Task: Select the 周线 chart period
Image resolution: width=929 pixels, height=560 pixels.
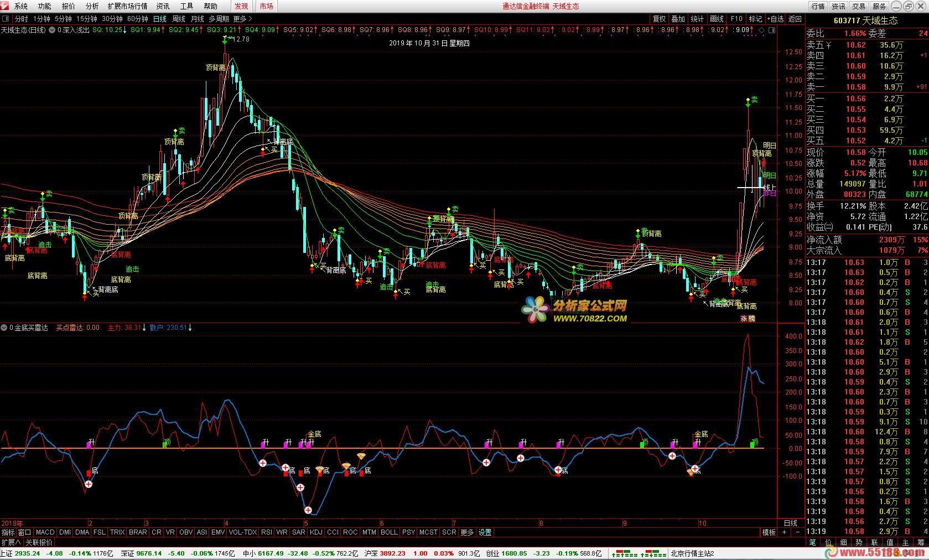Action: 179,19
